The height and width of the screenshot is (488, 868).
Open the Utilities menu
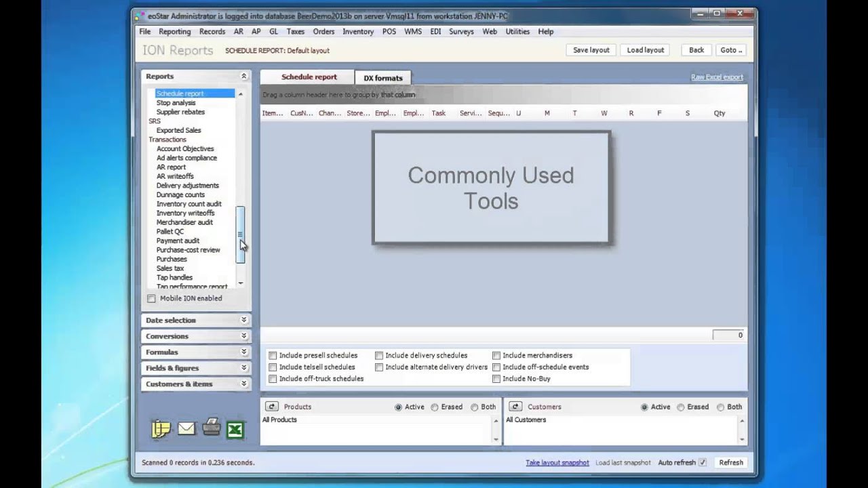(517, 31)
